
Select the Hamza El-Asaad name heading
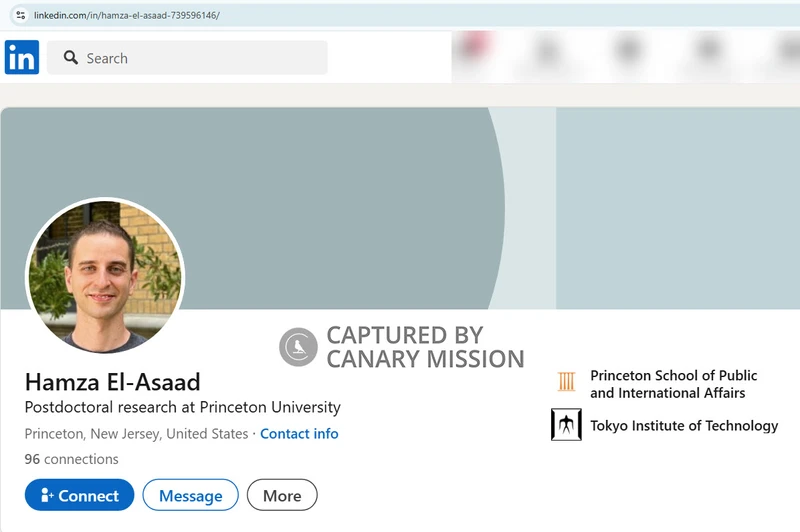tap(113, 382)
